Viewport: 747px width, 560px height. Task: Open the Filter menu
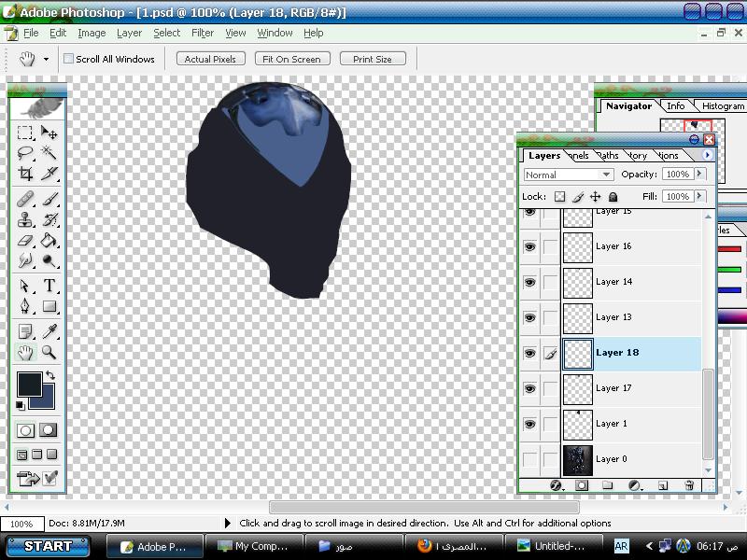[x=203, y=33]
